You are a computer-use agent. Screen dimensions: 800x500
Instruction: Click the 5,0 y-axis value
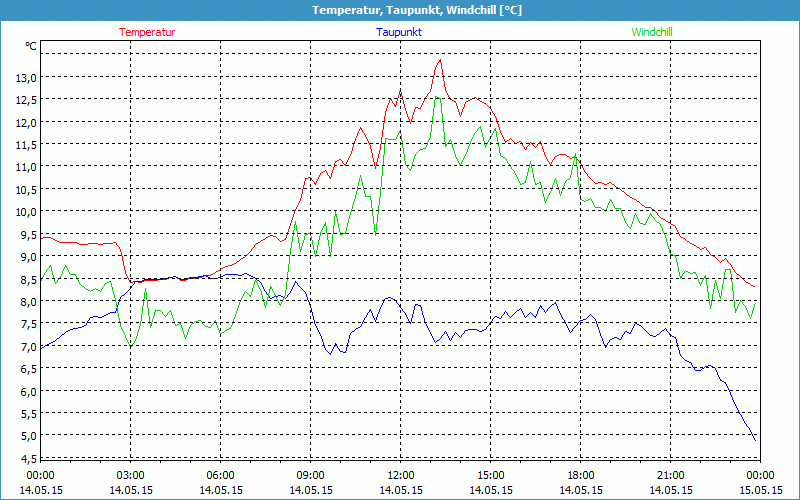pos(28,436)
